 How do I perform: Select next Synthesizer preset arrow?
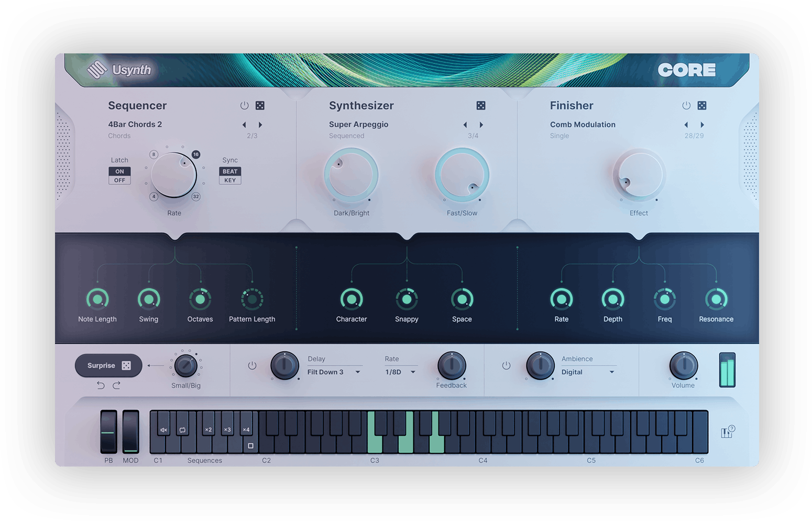pyautogui.click(x=481, y=125)
